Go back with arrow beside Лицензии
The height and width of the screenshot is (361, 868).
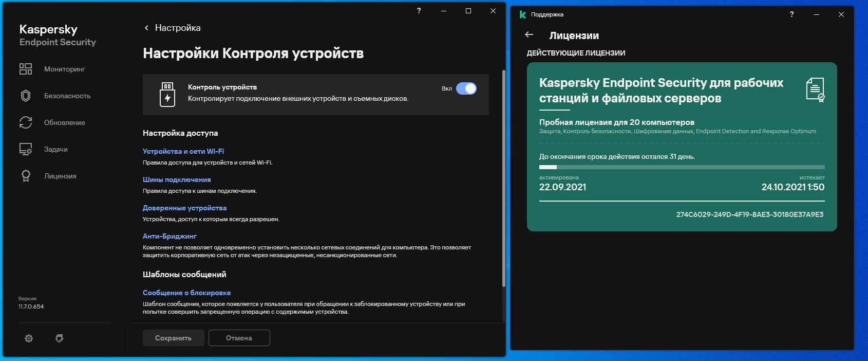pos(530,34)
